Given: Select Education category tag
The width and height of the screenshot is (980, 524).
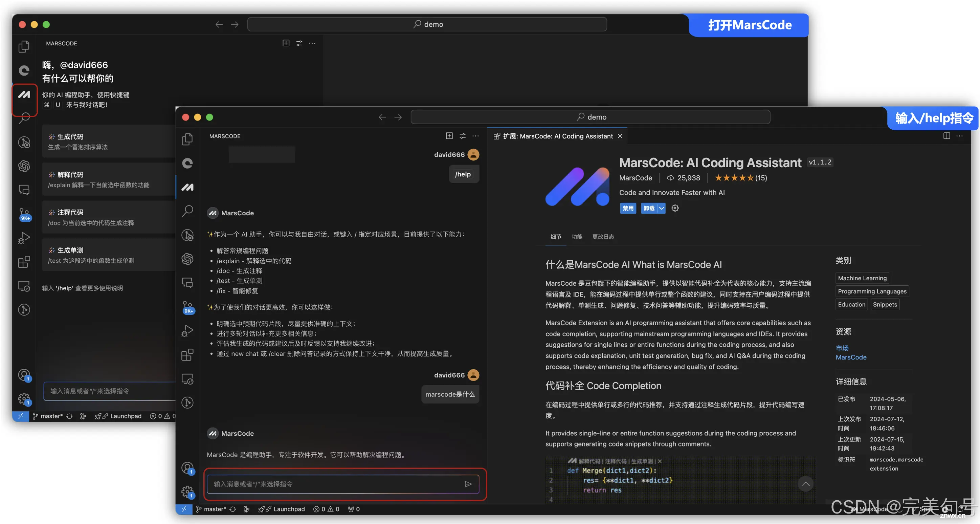Looking at the screenshot, I should point(851,304).
